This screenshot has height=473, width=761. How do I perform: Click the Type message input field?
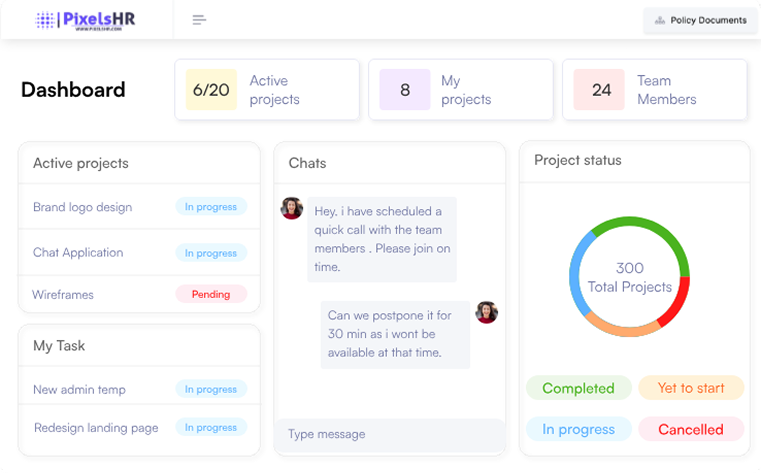390,434
